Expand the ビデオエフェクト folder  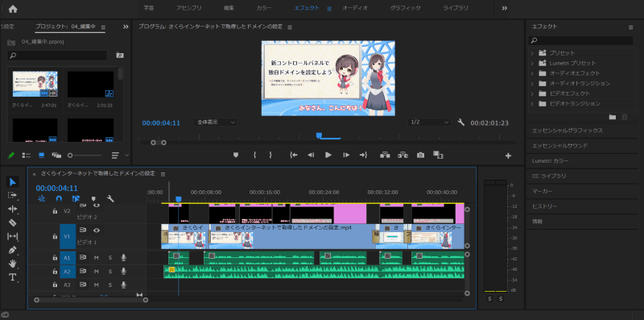point(532,94)
